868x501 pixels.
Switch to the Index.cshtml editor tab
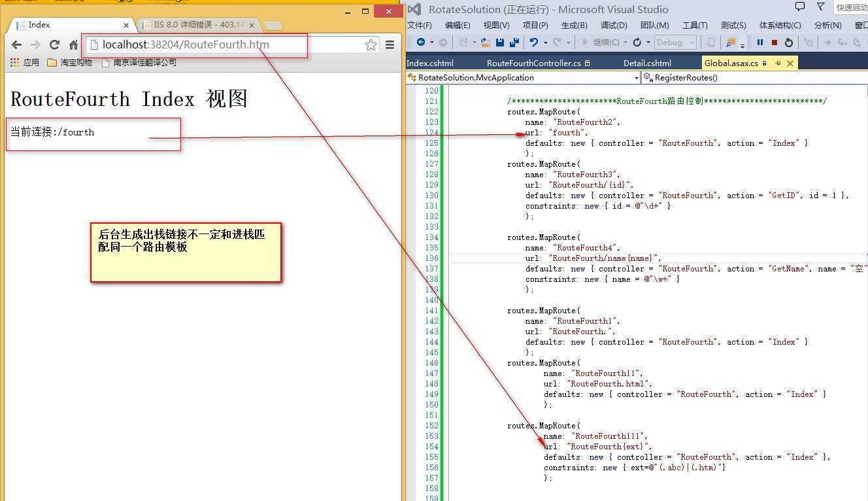(430, 63)
